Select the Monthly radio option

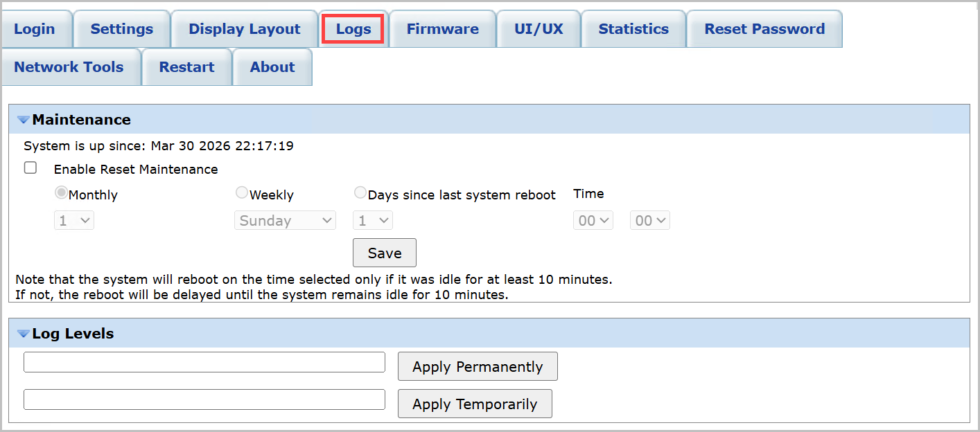pos(62,193)
